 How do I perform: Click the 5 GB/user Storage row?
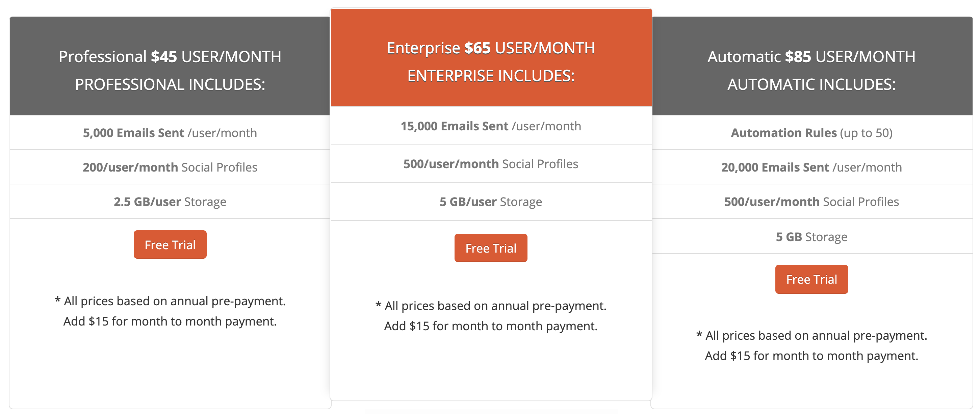click(x=491, y=202)
